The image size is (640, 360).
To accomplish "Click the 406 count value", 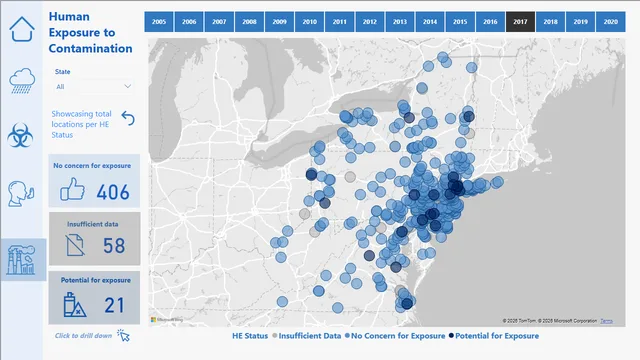I will pyautogui.click(x=113, y=192).
